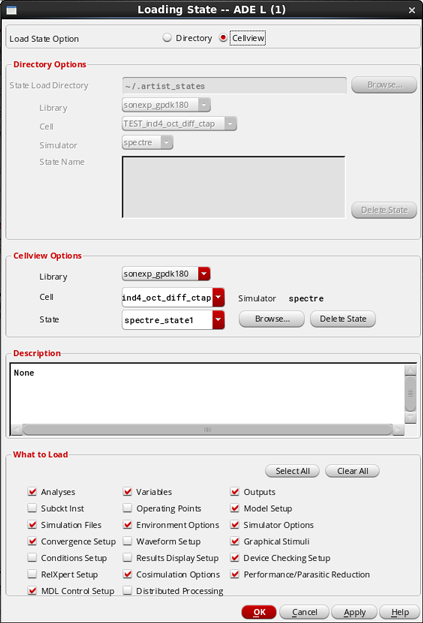423x623 pixels.
Task: Click the red OK button
Action: click(259, 612)
